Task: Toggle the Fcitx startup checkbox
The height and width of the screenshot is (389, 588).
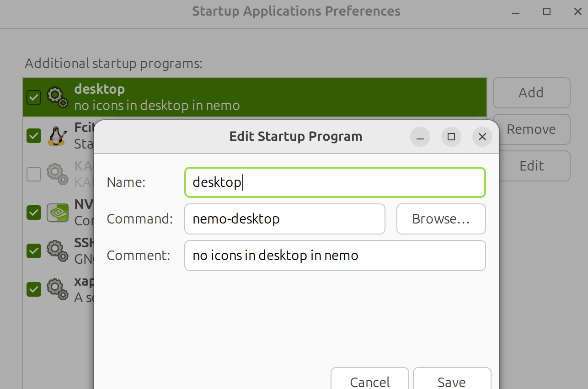Action: click(x=34, y=136)
